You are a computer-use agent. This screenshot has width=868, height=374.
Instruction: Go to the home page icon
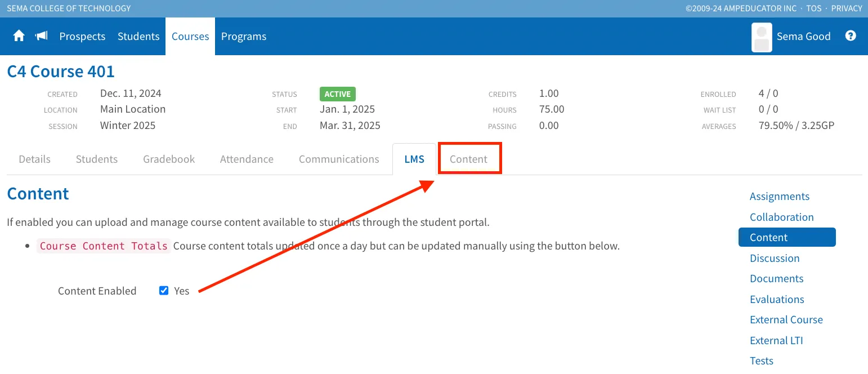pos(19,36)
